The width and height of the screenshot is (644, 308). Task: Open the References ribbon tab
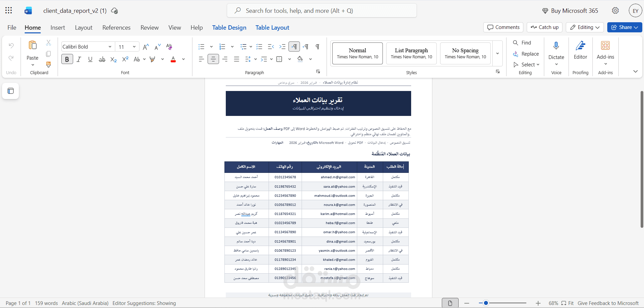click(116, 28)
